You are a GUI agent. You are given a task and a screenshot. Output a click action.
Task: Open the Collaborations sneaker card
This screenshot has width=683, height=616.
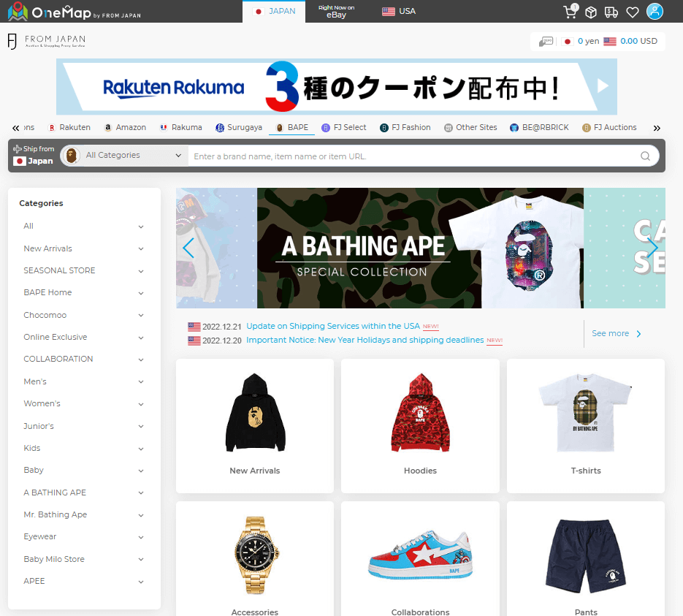click(420, 559)
